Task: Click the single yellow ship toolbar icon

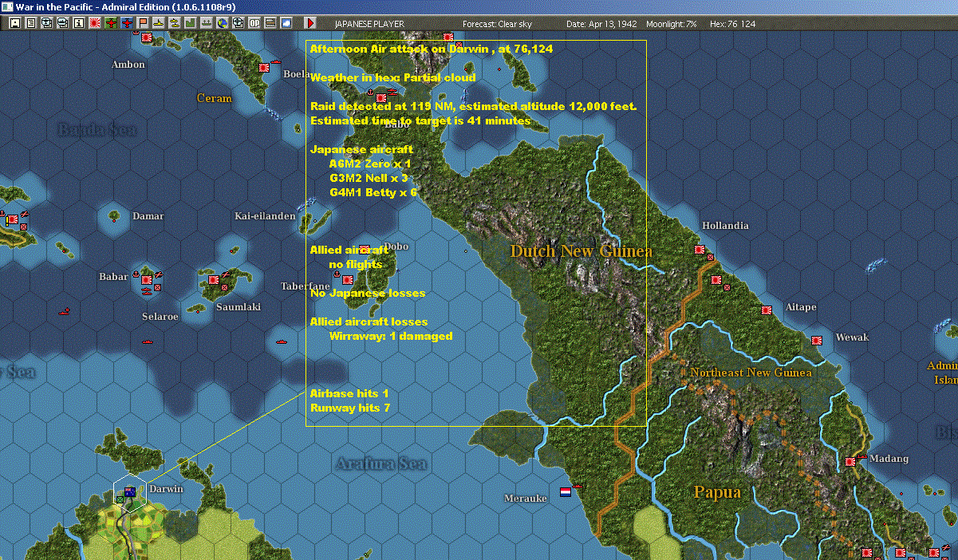Action: point(159,23)
